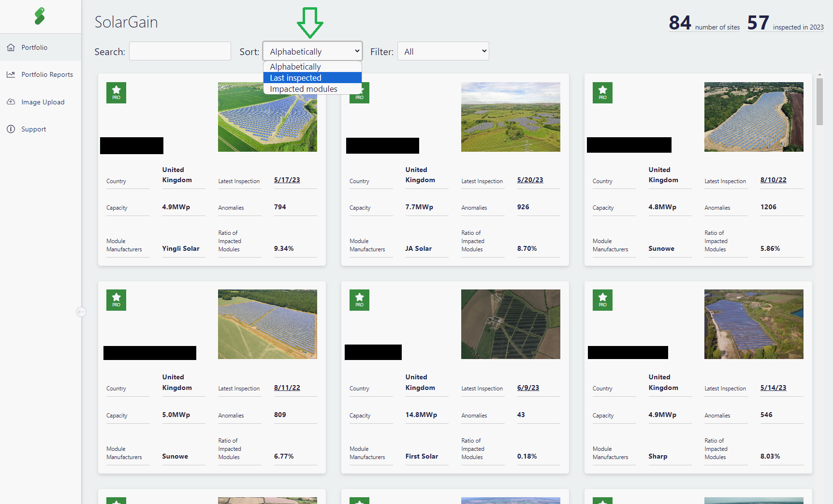
Task: Click impacted modules ratio 8.03%
Action: pos(770,456)
